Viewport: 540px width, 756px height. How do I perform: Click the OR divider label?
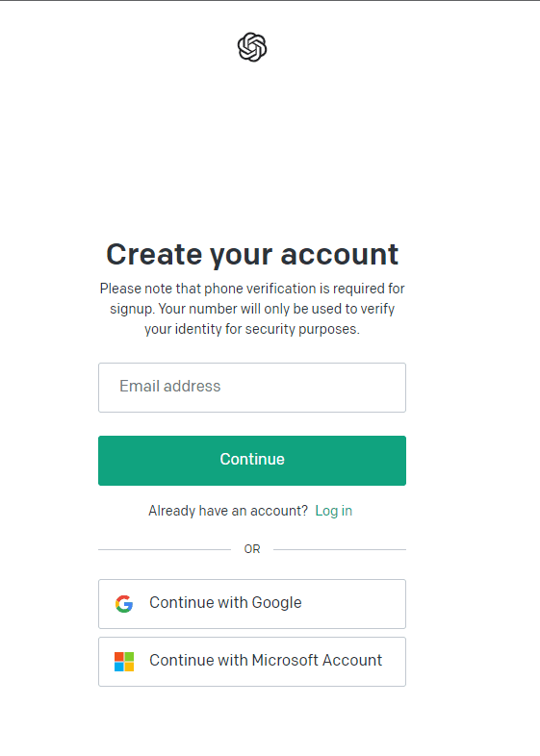point(252,549)
